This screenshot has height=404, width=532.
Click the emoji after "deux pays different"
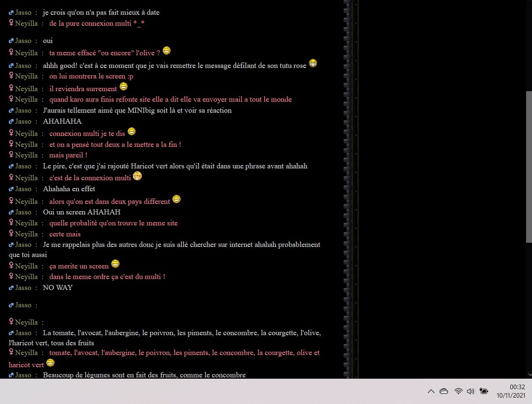pyautogui.click(x=177, y=199)
